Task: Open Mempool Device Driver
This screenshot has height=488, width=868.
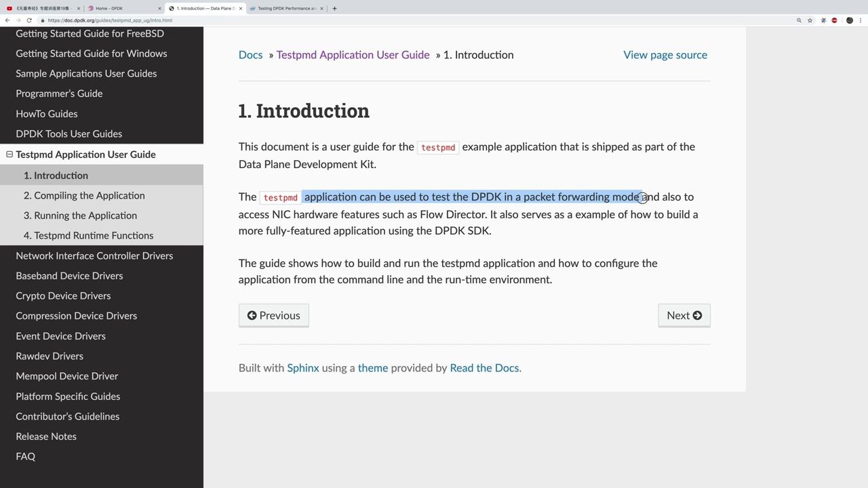Action: [66, 376]
